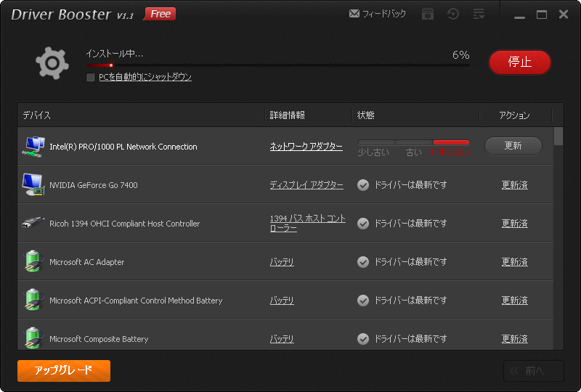Select the NVIDIA GeForce Go 7400 text
The height and width of the screenshot is (392, 581).
pyautogui.click(x=94, y=185)
